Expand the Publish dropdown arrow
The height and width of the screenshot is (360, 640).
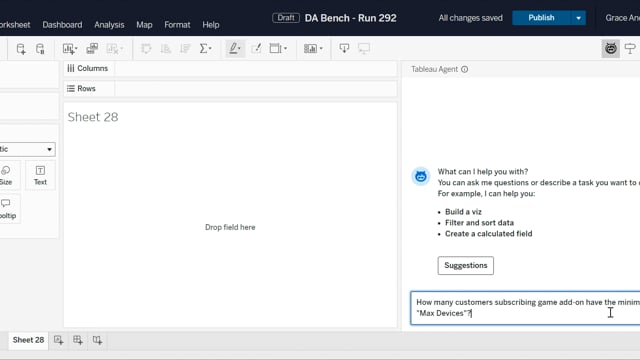pyautogui.click(x=578, y=18)
